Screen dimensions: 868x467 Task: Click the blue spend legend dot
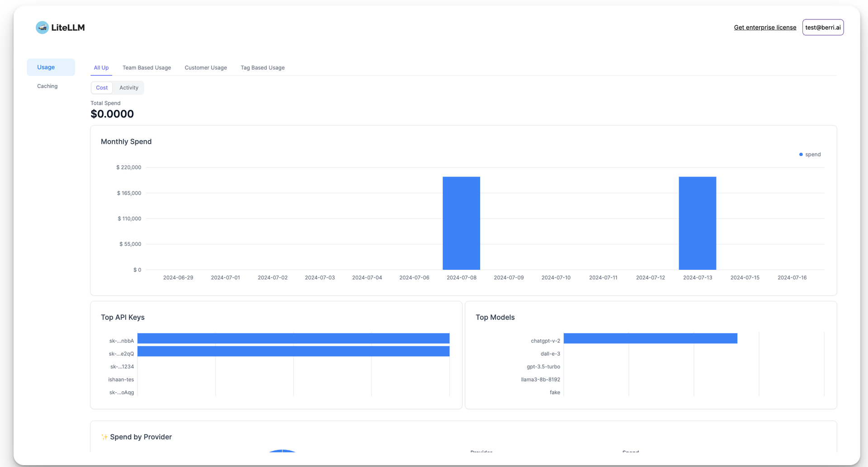point(801,155)
